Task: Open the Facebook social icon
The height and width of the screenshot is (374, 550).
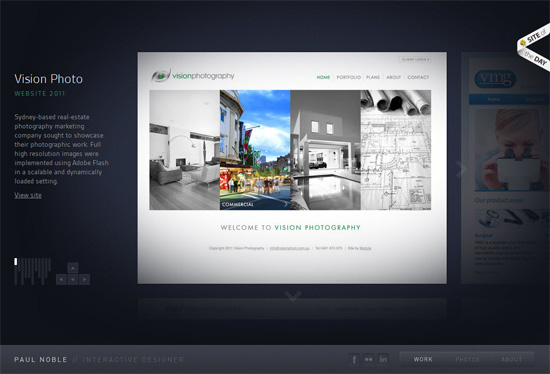Action: (354, 359)
